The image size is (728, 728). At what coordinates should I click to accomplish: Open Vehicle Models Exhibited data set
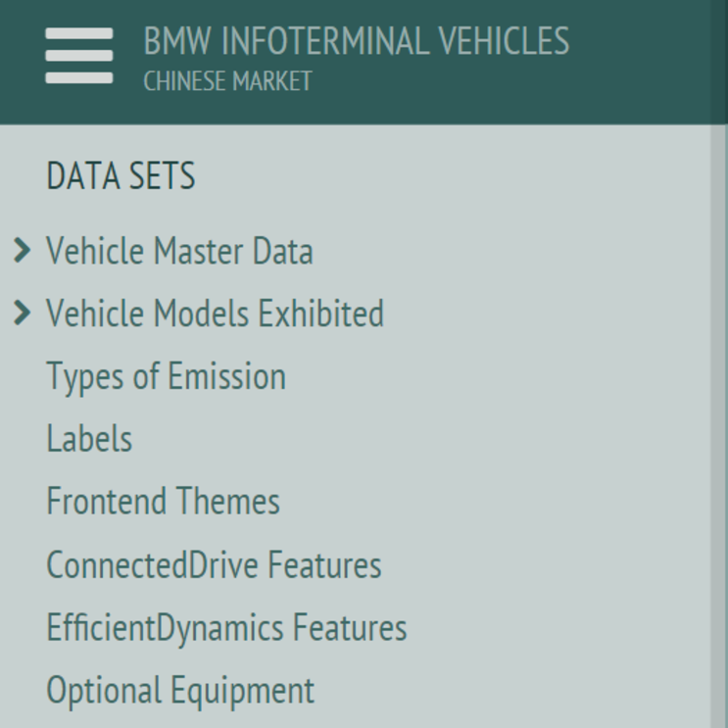215,315
